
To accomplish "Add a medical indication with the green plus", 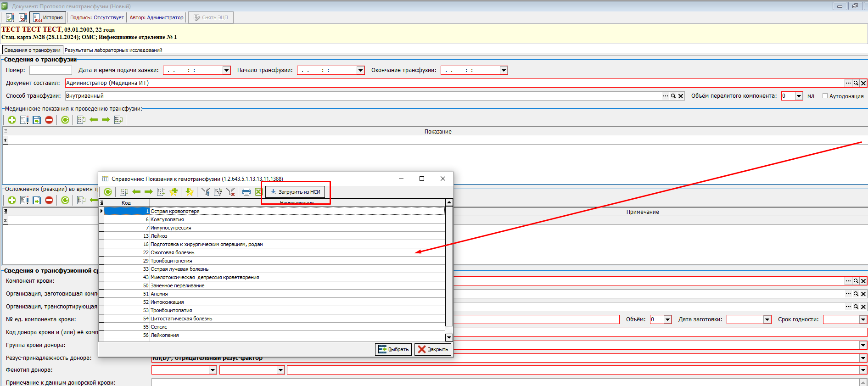I will coord(12,120).
